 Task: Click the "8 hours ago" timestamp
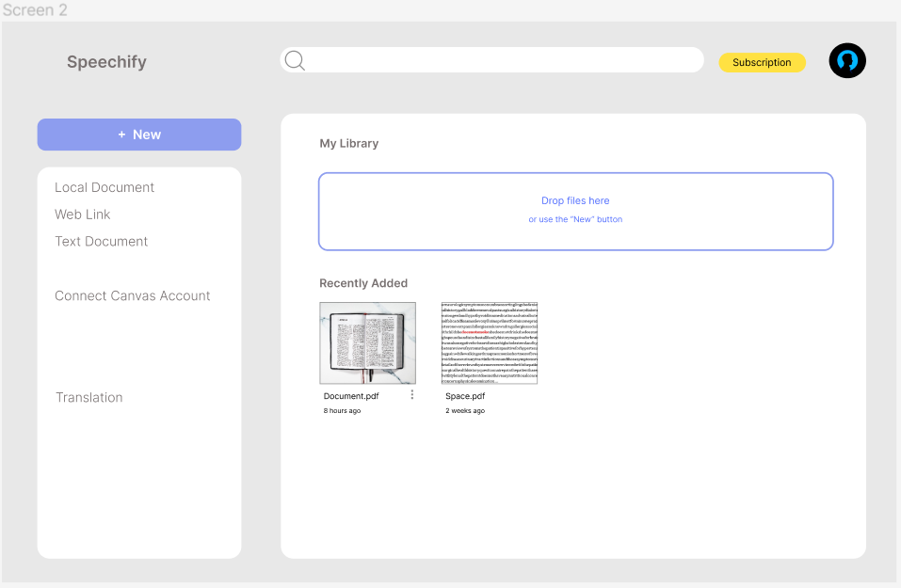342,410
